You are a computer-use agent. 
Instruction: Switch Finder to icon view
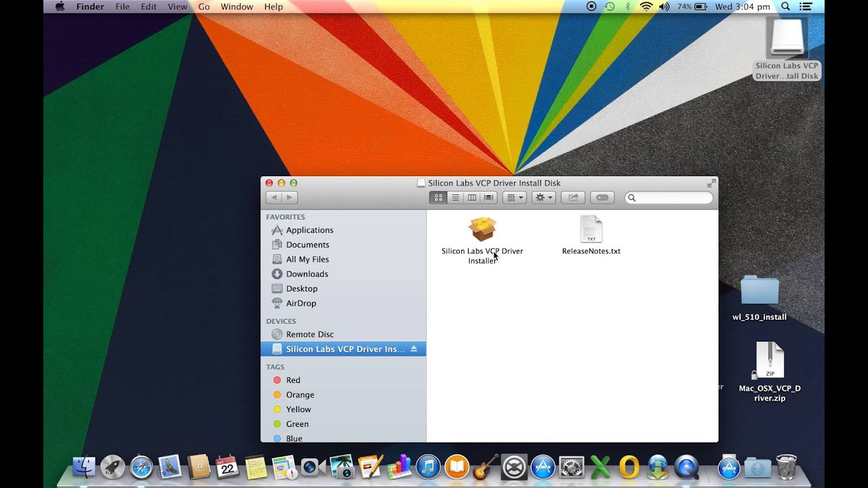point(438,197)
